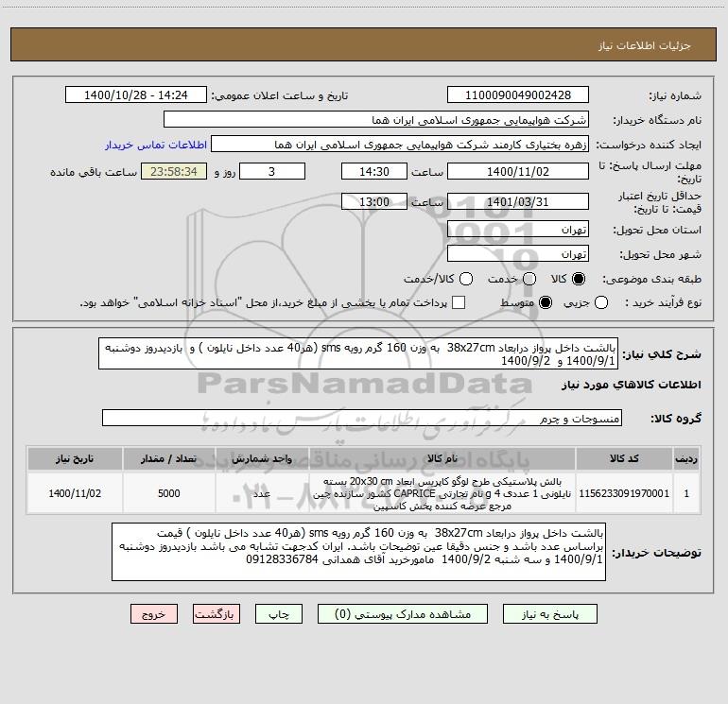Click the بازگشت back button
Screen dimensions: 728x704
[x=217, y=614]
